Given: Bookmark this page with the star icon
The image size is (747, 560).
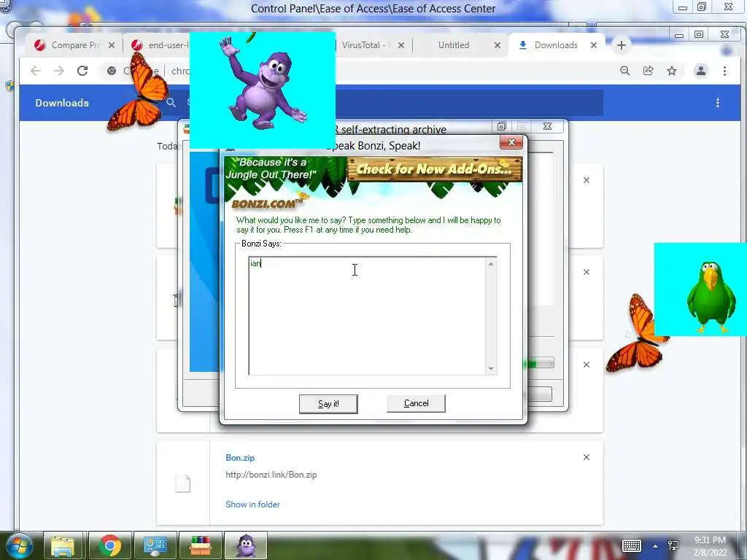Looking at the screenshot, I should point(672,71).
